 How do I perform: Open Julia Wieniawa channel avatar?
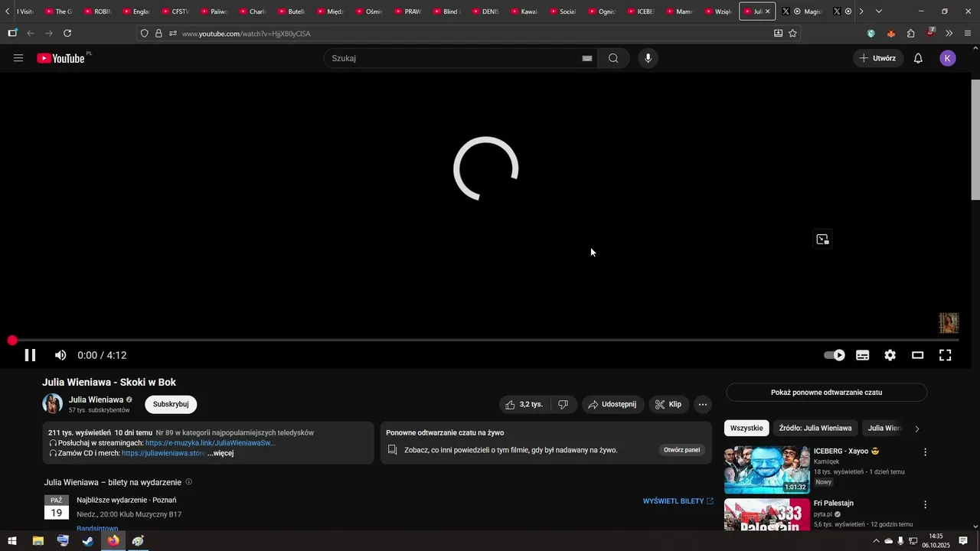click(53, 404)
